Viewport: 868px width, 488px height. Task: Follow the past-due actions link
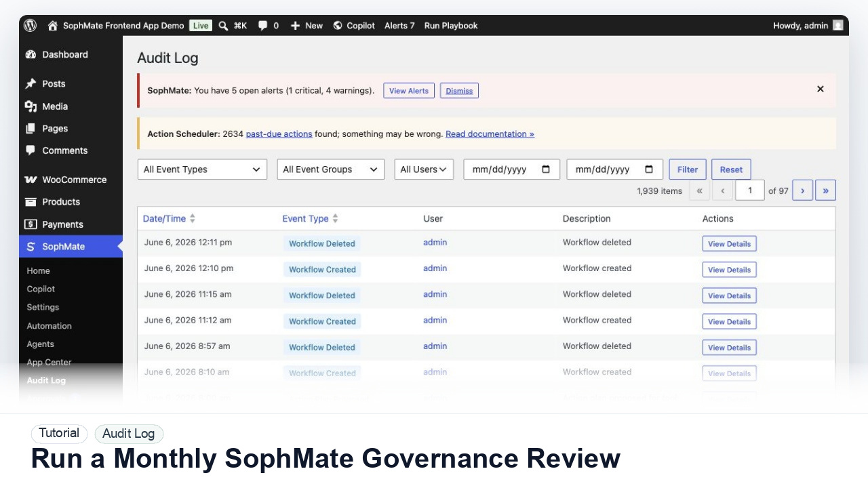[x=279, y=134]
